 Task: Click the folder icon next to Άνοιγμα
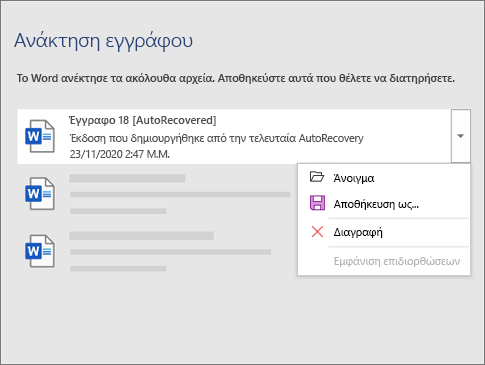click(317, 177)
